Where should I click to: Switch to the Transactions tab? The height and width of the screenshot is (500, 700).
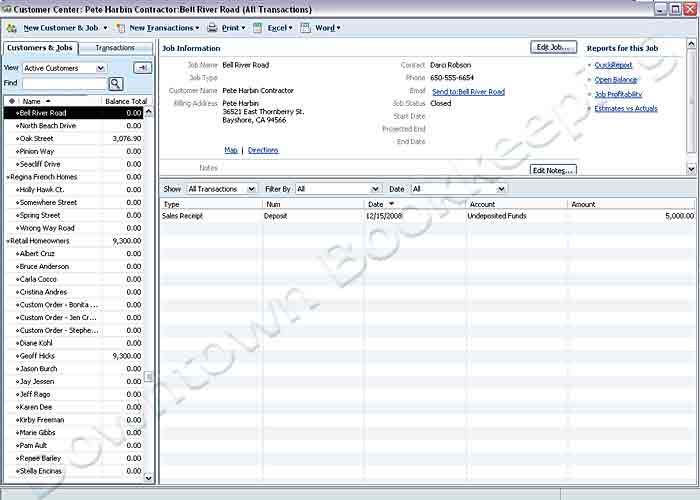115,48
